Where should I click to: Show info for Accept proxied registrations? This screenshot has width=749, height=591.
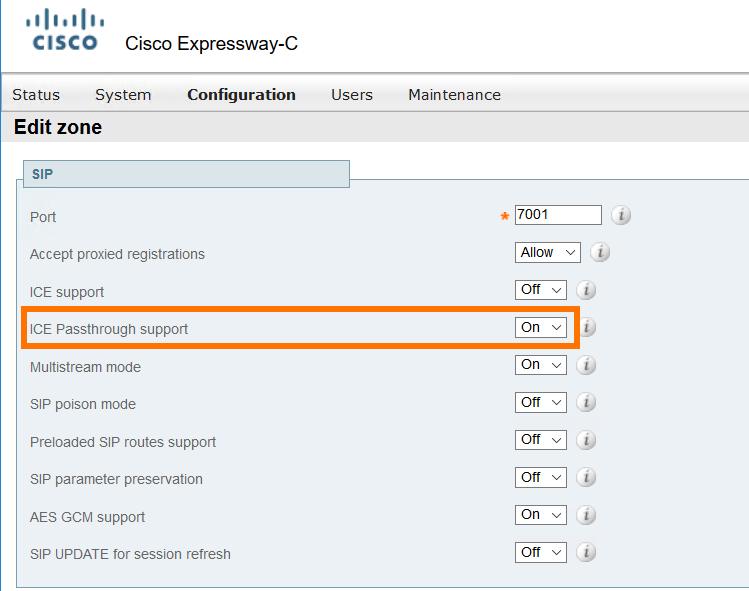coord(600,252)
